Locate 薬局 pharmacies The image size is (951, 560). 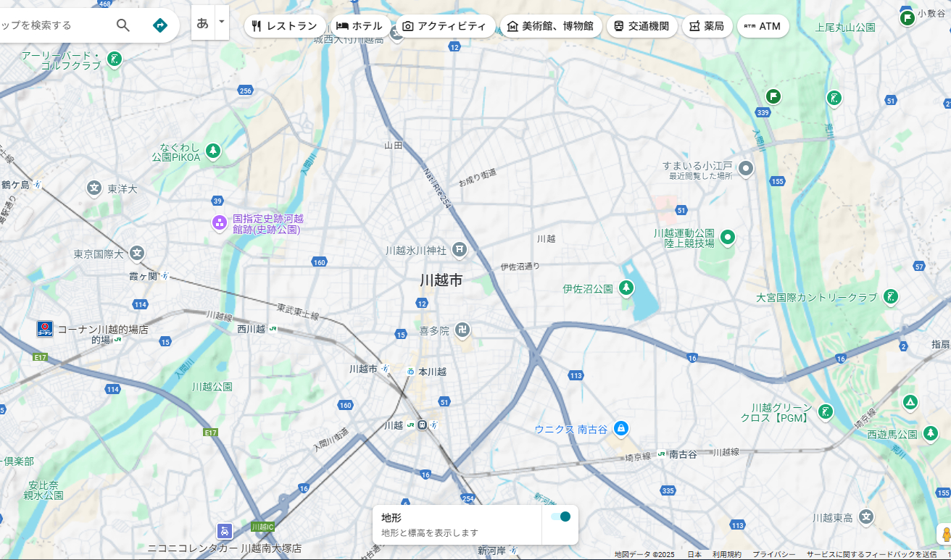[707, 26]
